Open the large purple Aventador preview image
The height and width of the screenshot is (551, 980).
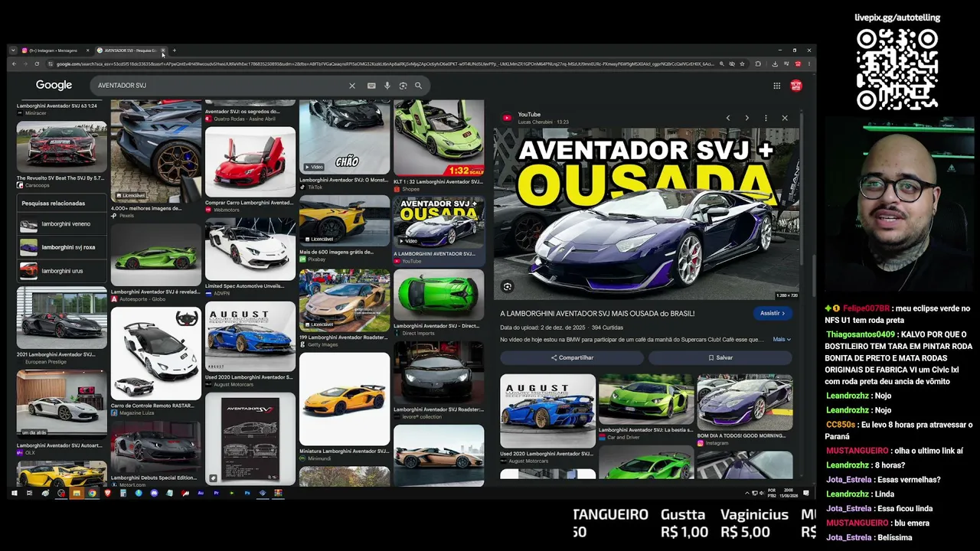pos(646,214)
